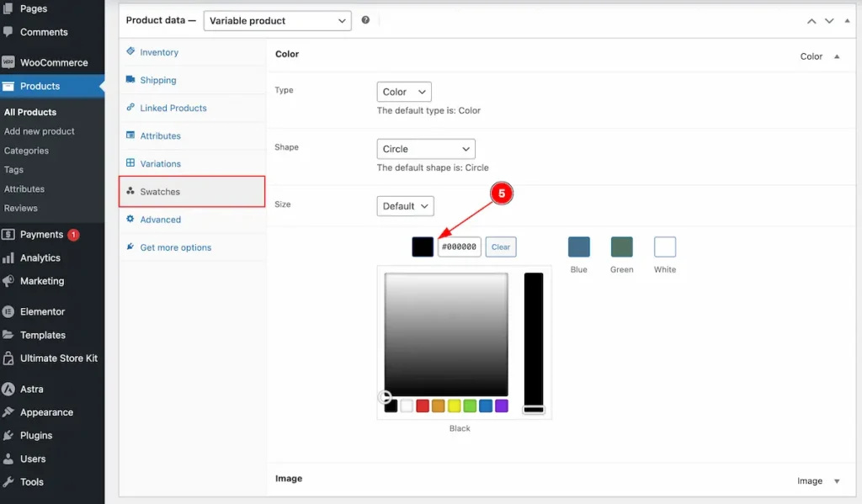Pick the red preset color swatch
This screenshot has height=504, width=862.
[423, 406]
